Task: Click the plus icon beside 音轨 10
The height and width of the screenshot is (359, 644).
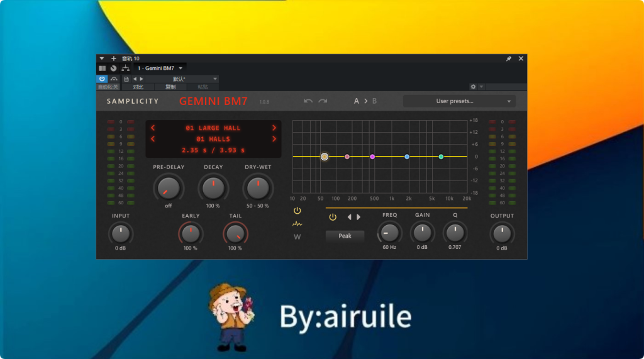Action: tap(114, 58)
